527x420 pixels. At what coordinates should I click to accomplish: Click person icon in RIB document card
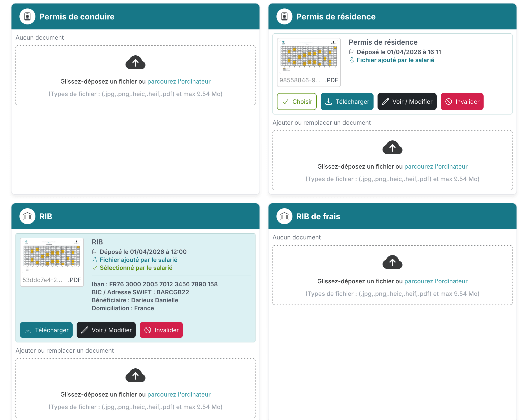coord(95,260)
